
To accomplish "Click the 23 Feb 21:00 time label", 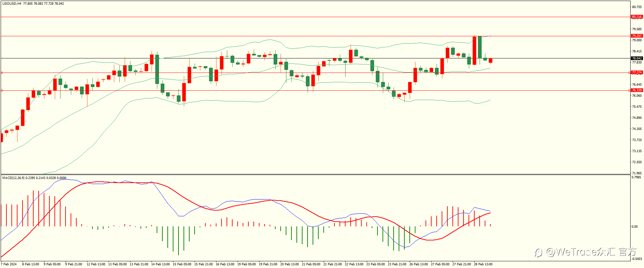I will click(397, 264).
